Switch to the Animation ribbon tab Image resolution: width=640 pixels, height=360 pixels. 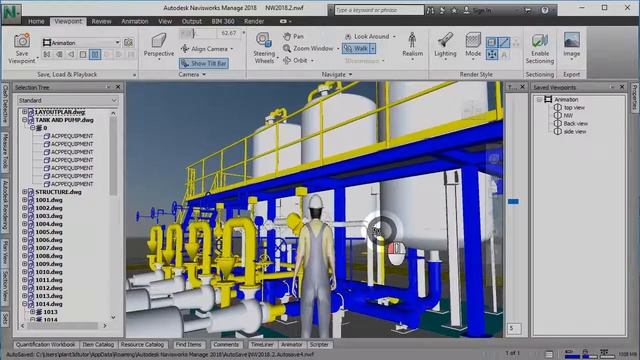click(135, 21)
